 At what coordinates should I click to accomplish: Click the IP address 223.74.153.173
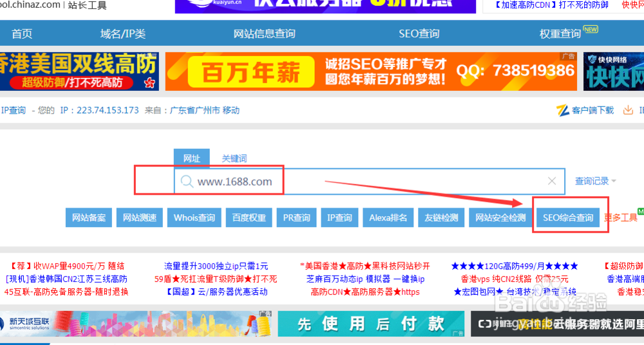[x=108, y=110]
